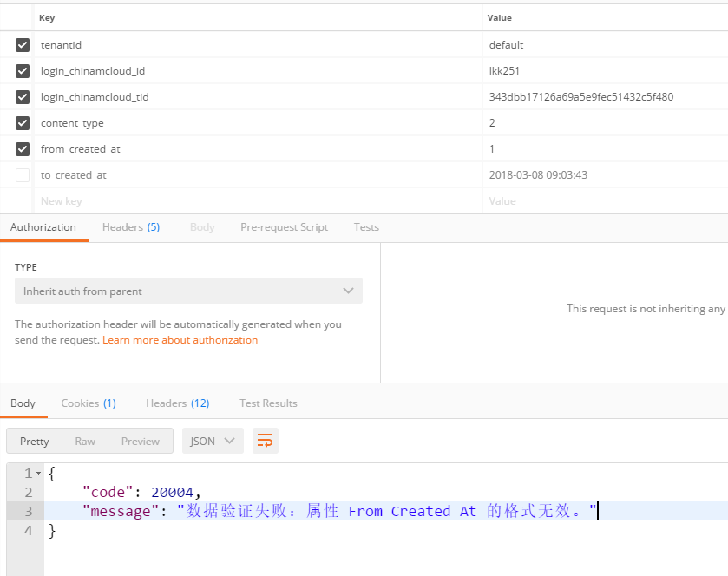Open the Tests tab
The width and height of the screenshot is (728, 576).
366,227
